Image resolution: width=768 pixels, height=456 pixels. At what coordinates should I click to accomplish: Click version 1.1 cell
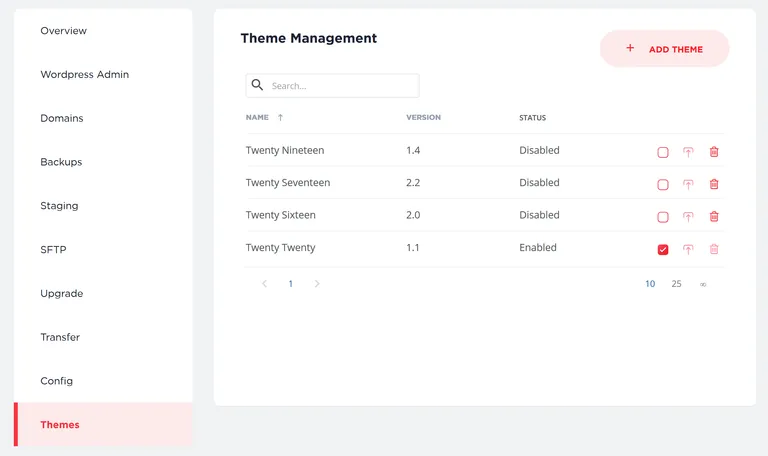click(412, 248)
